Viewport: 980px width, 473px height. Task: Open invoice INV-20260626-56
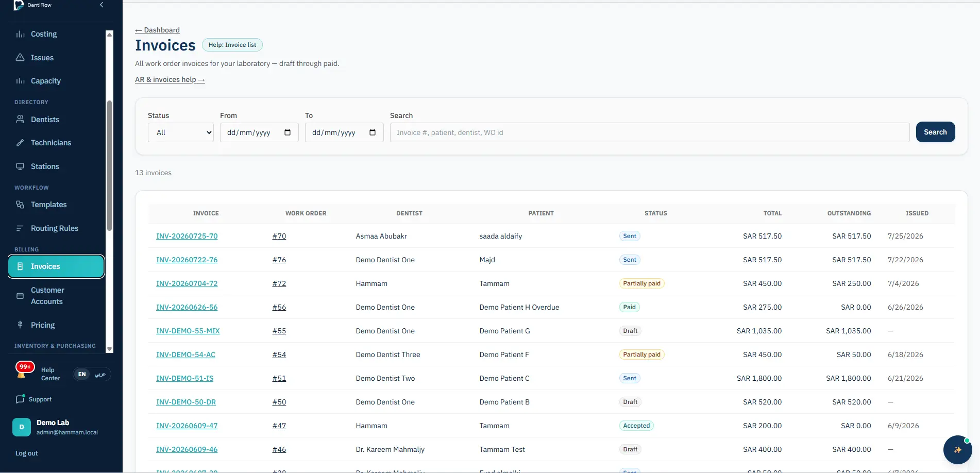point(187,307)
